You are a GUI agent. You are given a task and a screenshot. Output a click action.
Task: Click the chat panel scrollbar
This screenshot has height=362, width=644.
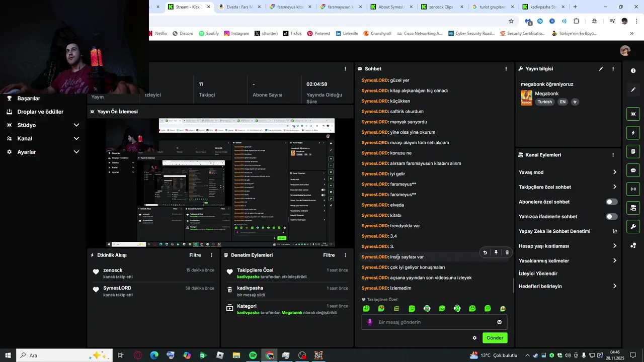click(x=513, y=286)
